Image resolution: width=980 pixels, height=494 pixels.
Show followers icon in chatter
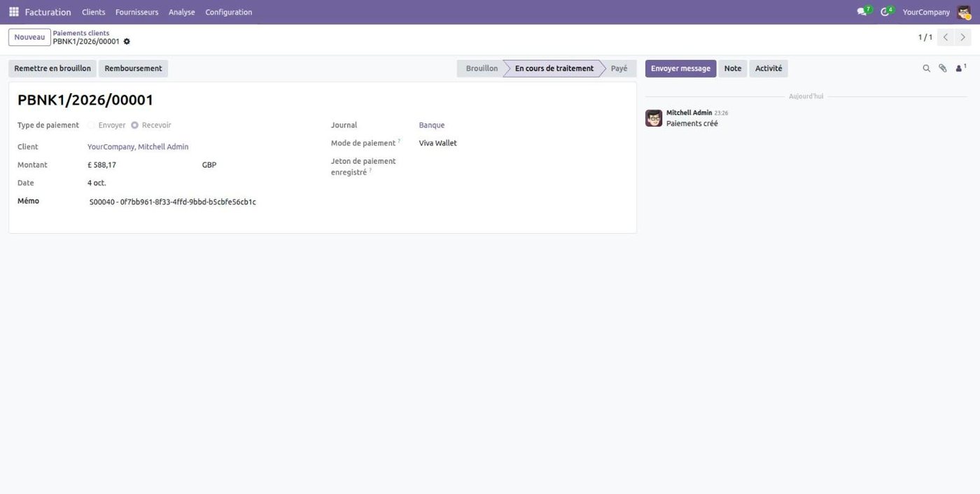pyautogui.click(x=961, y=68)
